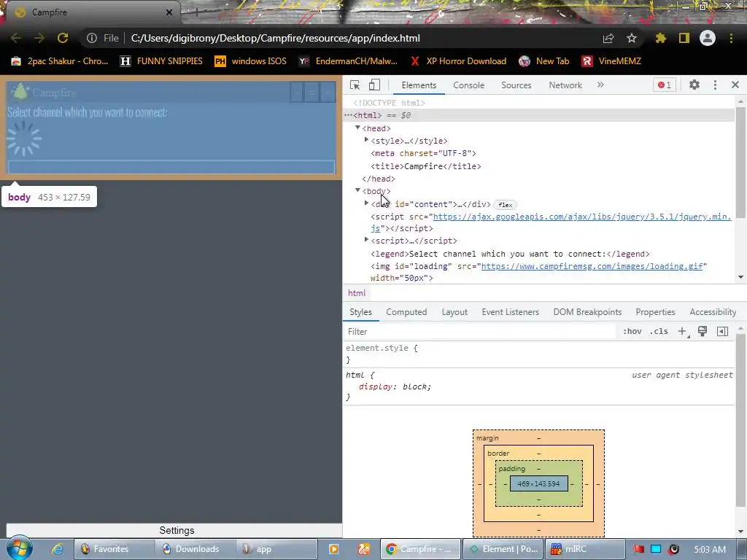The image size is (747, 560).
Task: Share this page icon in address bar
Action: pyautogui.click(x=608, y=38)
